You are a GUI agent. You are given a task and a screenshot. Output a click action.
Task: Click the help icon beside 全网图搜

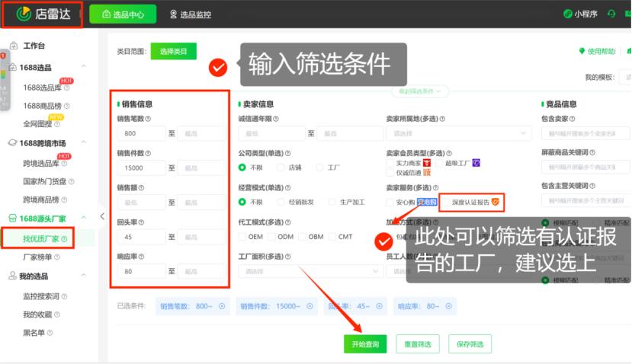click(x=57, y=124)
